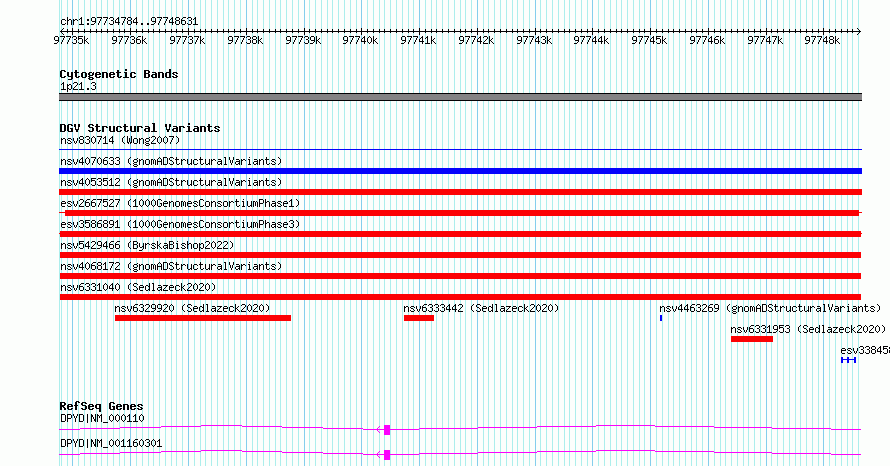This screenshot has height=466, width=890.
Task: Click the nsv6329920 (Sedlazeck2020) label
Action: coord(192,308)
